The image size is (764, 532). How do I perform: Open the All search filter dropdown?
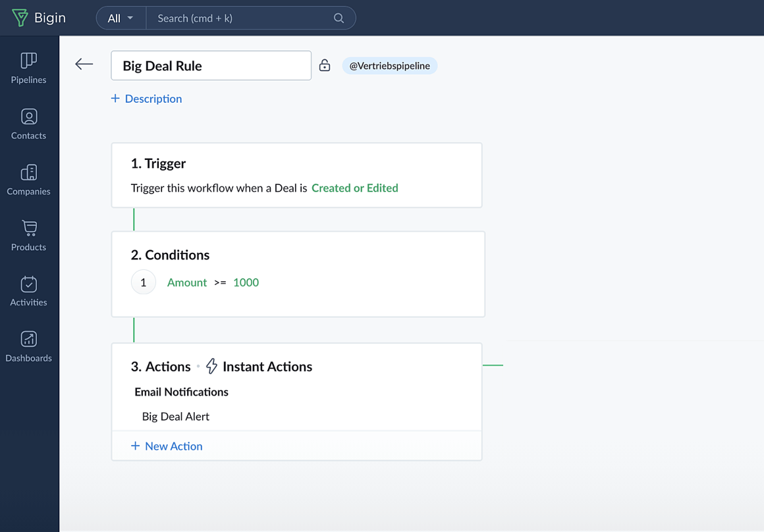(x=121, y=18)
